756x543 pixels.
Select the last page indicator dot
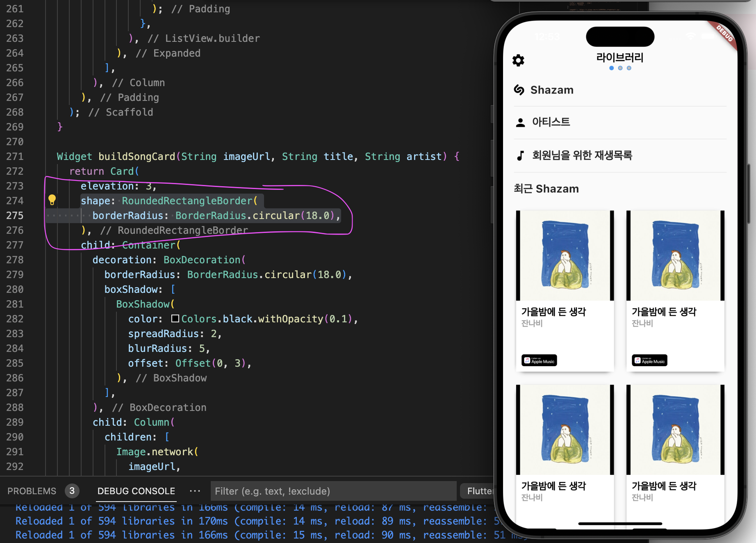coord(629,68)
